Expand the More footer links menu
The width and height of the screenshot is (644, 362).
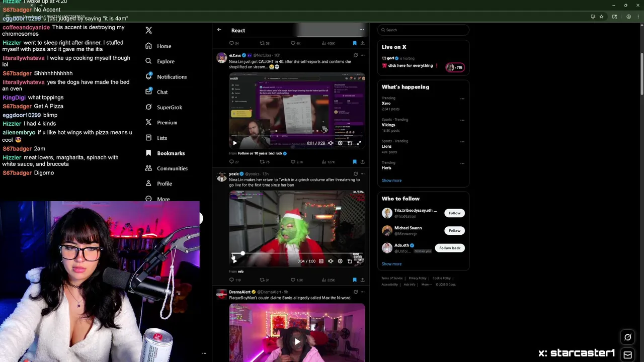pos(427,285)
